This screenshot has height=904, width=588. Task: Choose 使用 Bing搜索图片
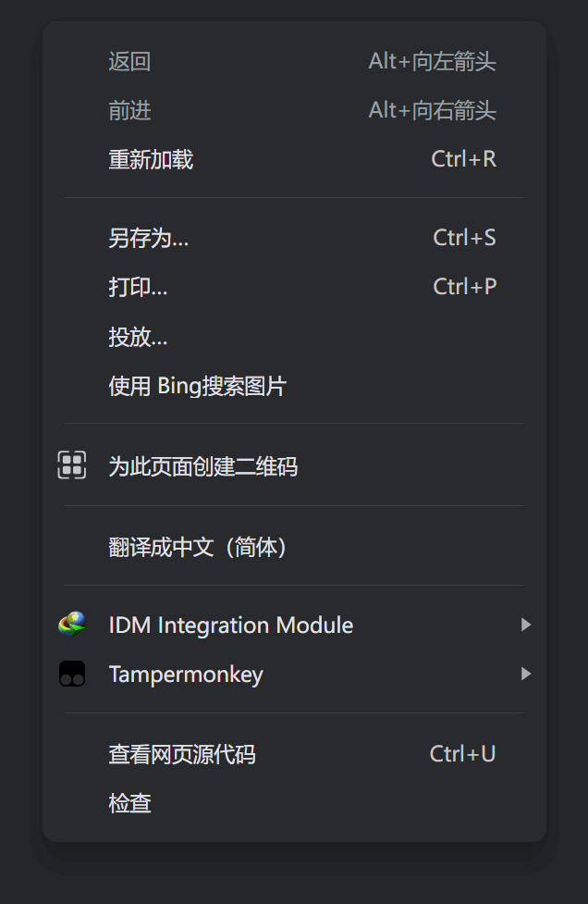tap(198, 386)
